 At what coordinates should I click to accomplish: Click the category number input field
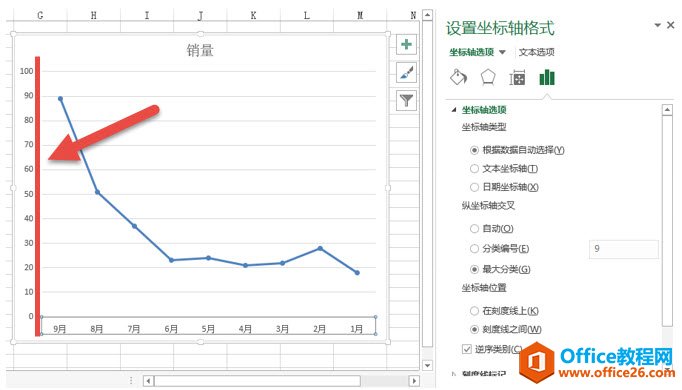coord(624,249)
